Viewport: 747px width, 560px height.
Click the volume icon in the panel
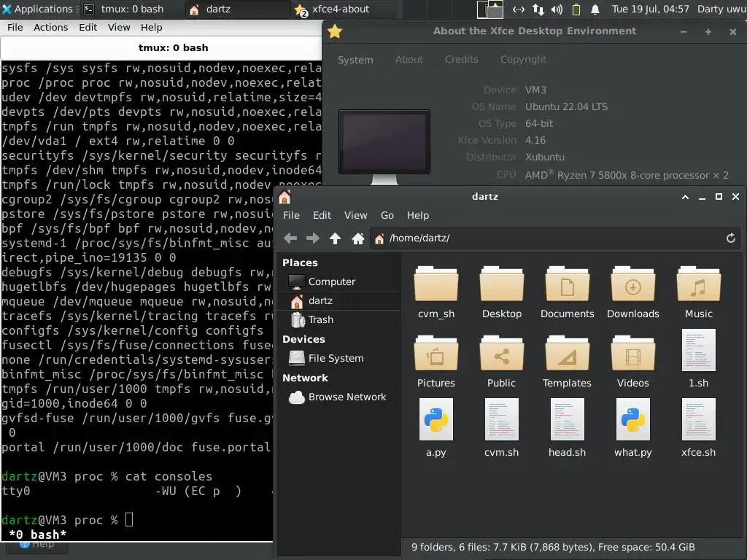(557, 9)
